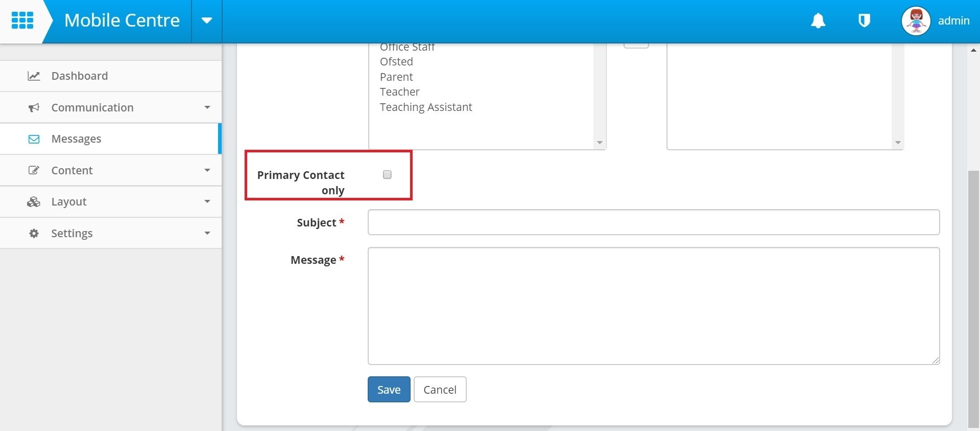Select Parent in the role list

click(x=396, y=77)
